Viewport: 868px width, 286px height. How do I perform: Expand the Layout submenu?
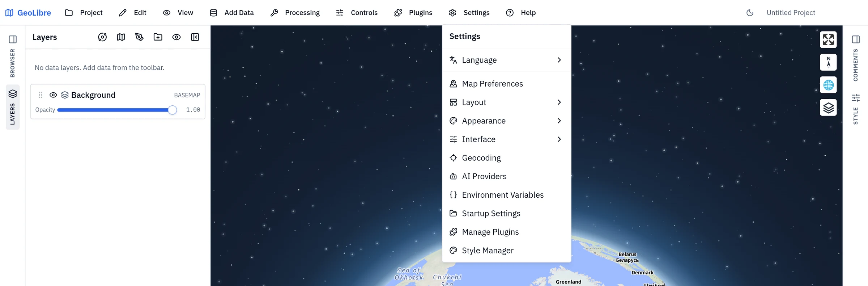pyautogui.click(x=506, y=102)
